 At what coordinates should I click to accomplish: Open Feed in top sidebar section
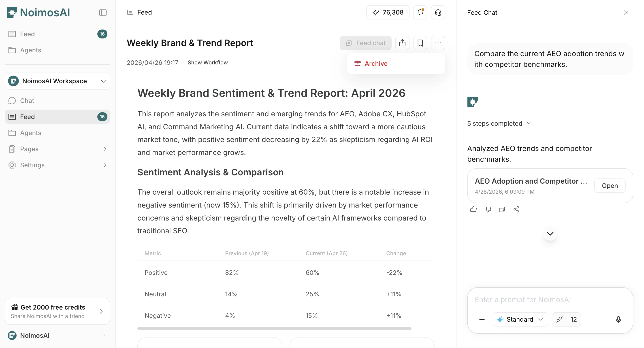58,34
